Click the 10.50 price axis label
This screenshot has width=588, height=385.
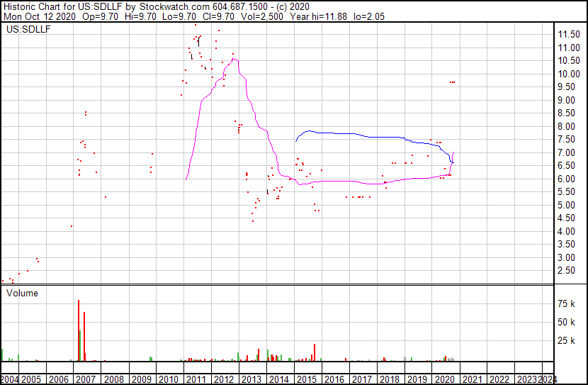tap(569, 61)
